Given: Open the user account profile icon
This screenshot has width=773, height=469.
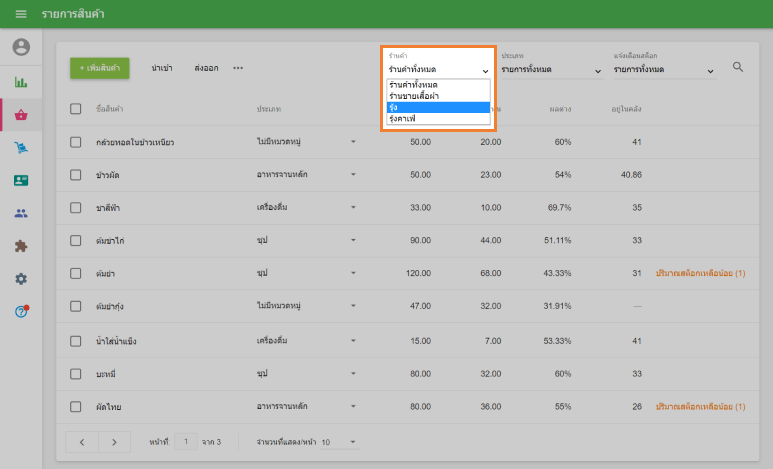Looking at the screenshot, I should (21, 47).
